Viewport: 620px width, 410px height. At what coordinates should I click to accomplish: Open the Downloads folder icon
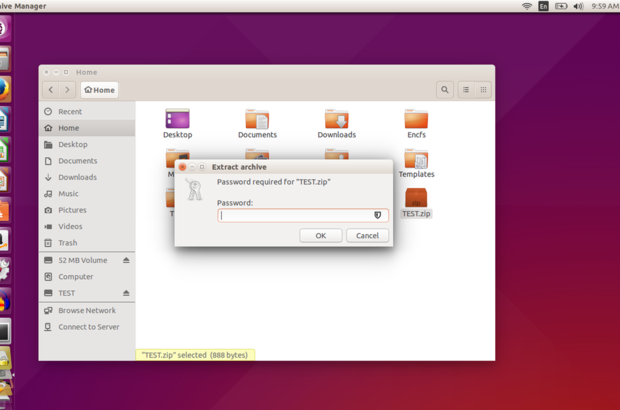(x=336, y=121)
